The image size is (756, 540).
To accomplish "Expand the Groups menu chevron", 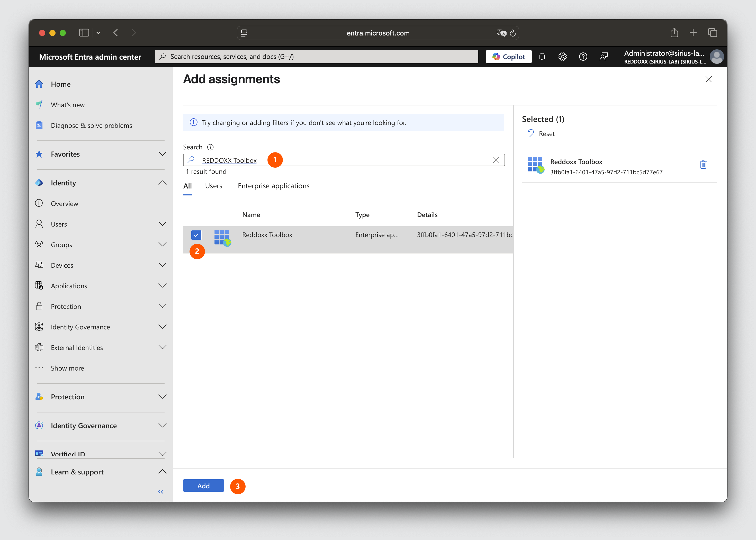I will pyautogui.click(x=162, y=244).
